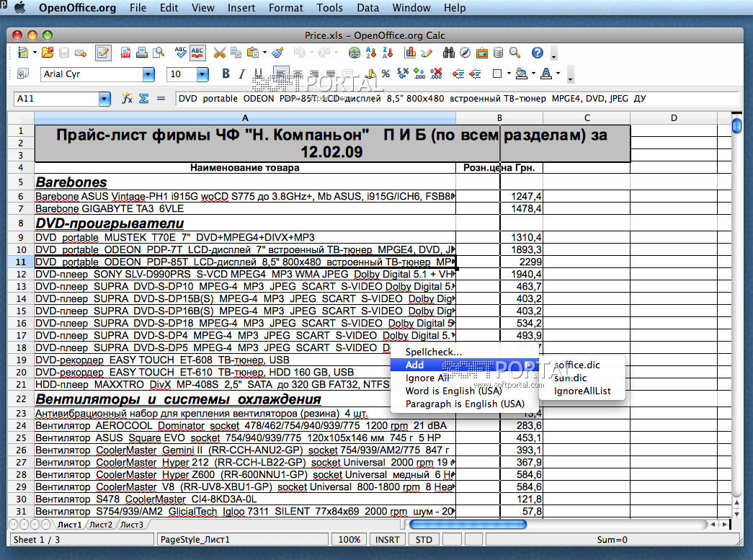Screen dimensions: 753x560
Task: Choose Paragraph is English (USA)
Action: (x=464, y=404)
